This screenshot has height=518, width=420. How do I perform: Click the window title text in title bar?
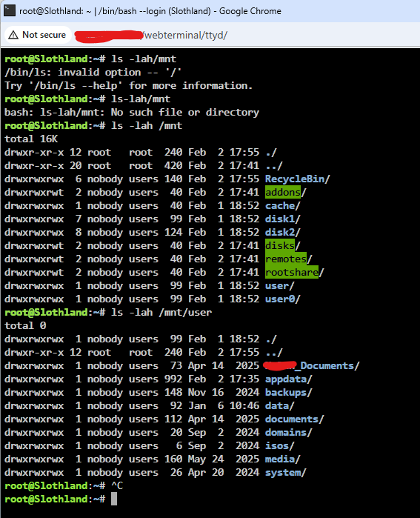150,11
